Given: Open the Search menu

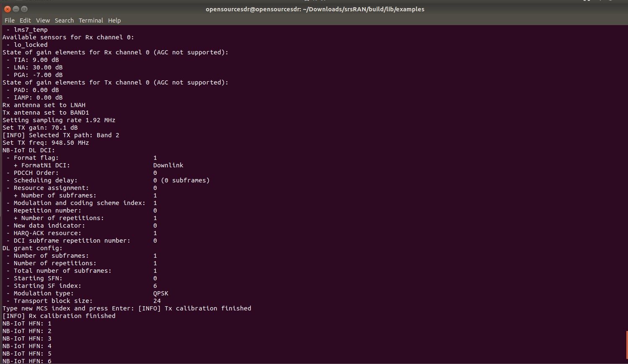Looking at the screenshot, I should (x=64, y=21).
